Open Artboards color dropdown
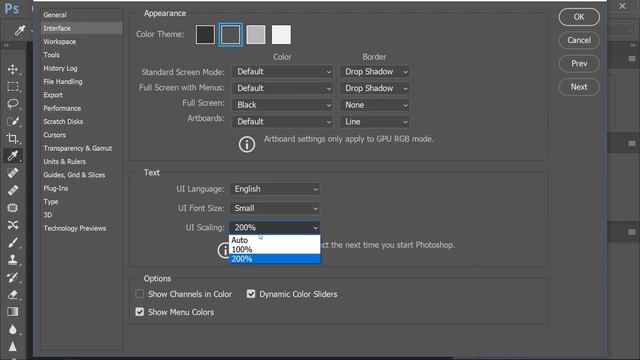The image size is (640, 360). [x=282, y=122]
